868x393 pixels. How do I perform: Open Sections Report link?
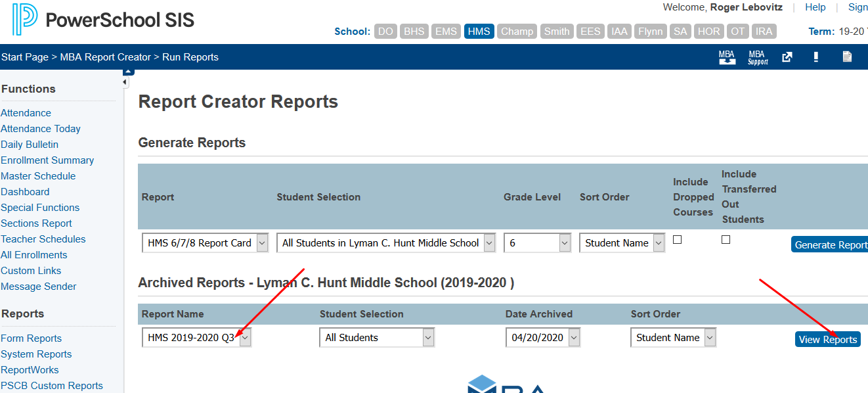click(36, 223)
